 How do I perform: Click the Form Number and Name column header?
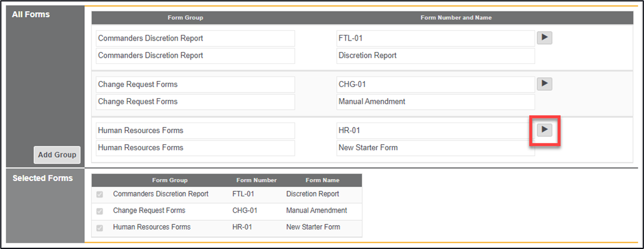pos(455,18)
